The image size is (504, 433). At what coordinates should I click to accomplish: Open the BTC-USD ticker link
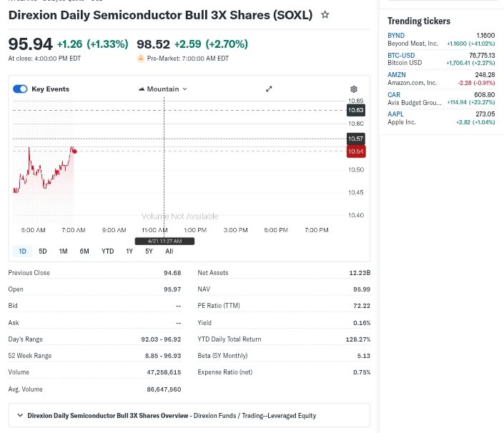tap(401, 54)
